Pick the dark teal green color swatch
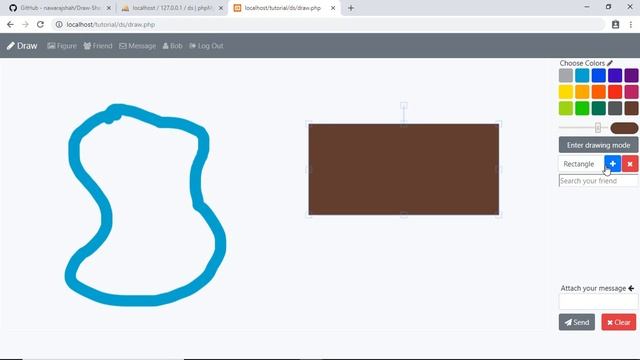Viewport: 640px width, 360px height. click(x=598, y=108)
